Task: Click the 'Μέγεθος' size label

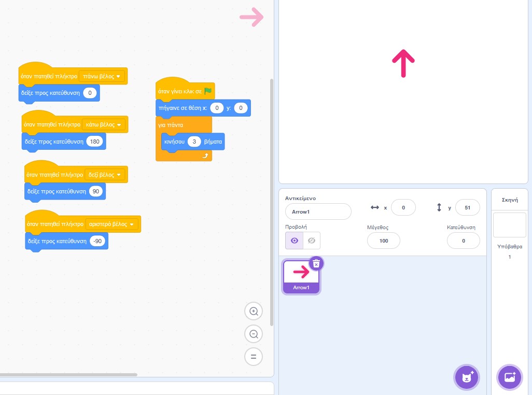Action: pyautogui.click(x=377, y=228)
